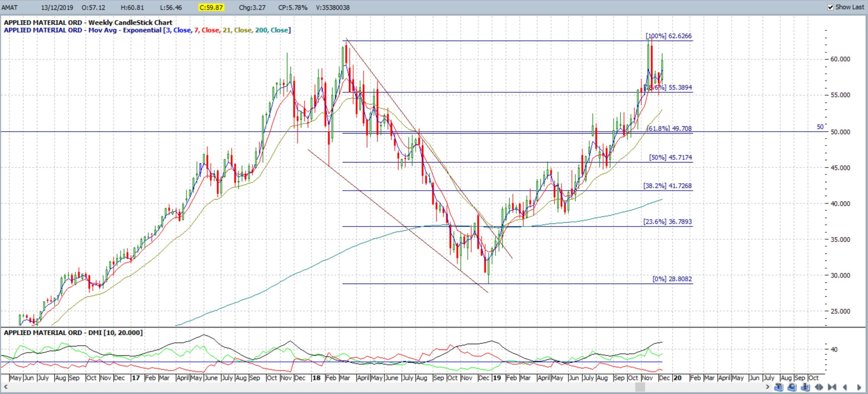Viewport: 868px width, 394px height.
Task: Click the horizontal scrollbar right arrow
Action: click(768, 387)
